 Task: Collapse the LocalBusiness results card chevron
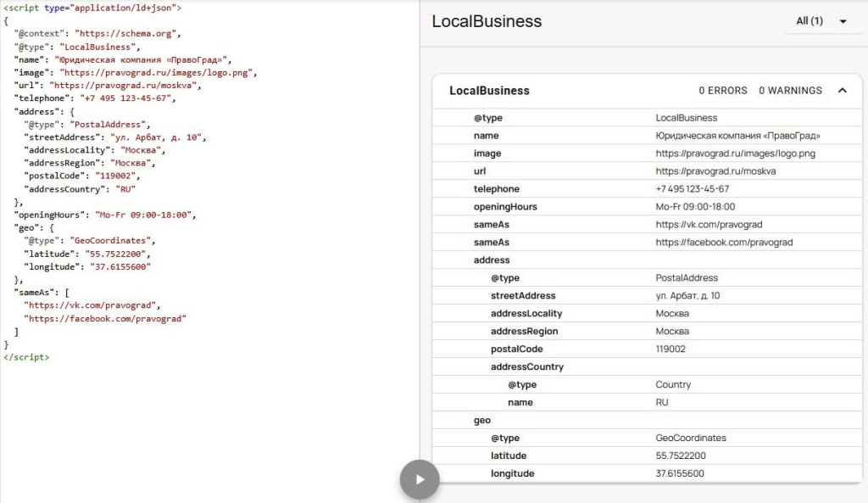coord(842,91)
